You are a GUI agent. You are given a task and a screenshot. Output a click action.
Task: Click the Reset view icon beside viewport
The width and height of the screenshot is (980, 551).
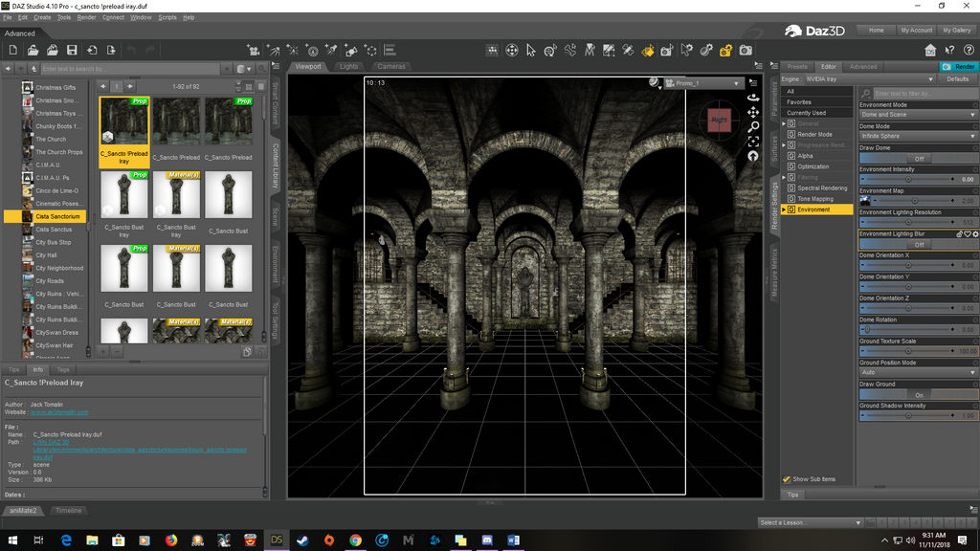[x=753, y=156]
